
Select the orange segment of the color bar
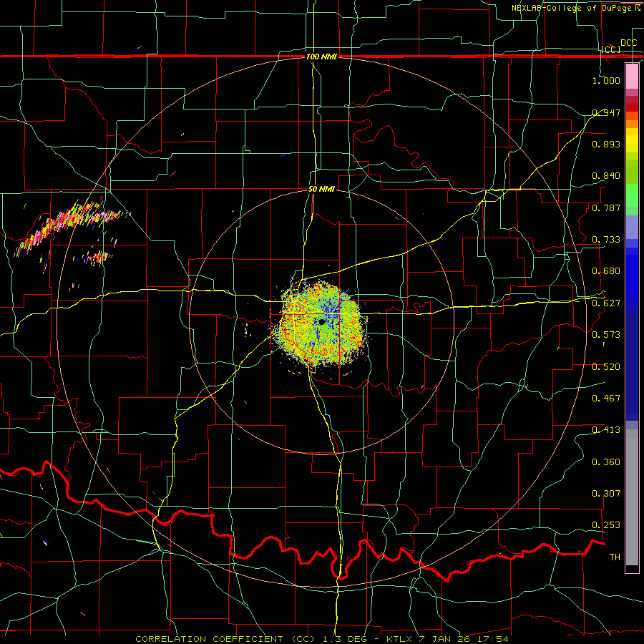[x=632, y=124]
